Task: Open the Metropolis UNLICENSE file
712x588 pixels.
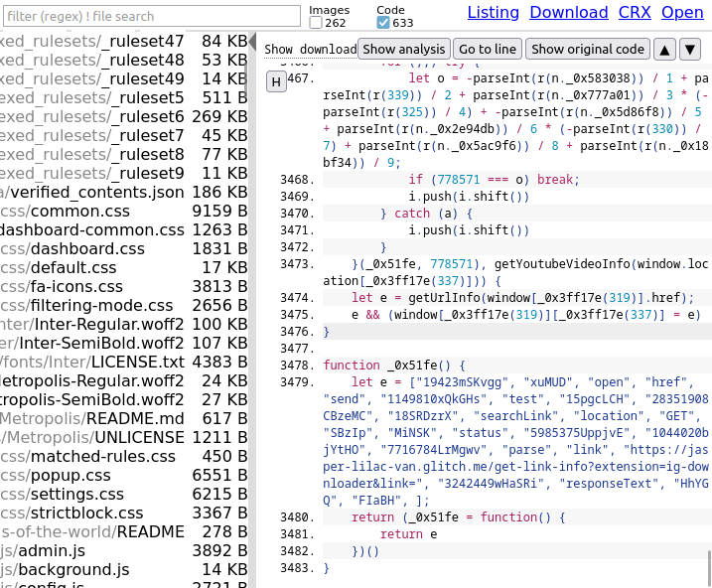Action: [x=123, y=438]
